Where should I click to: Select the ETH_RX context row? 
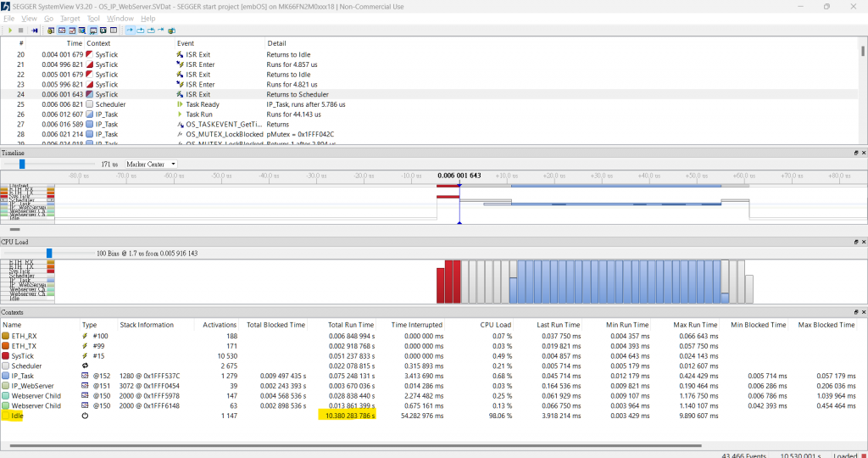(429, 336)
